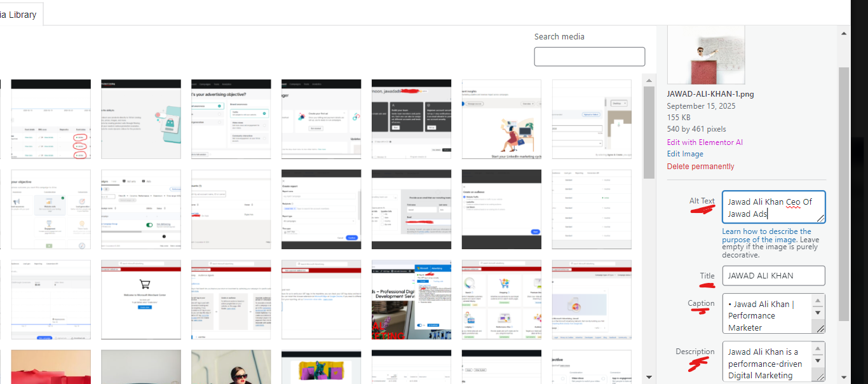The height and width of the screenshot is (384, 868).
Task: Click Edit with Elementor AI link
Action: coord(704,142)
